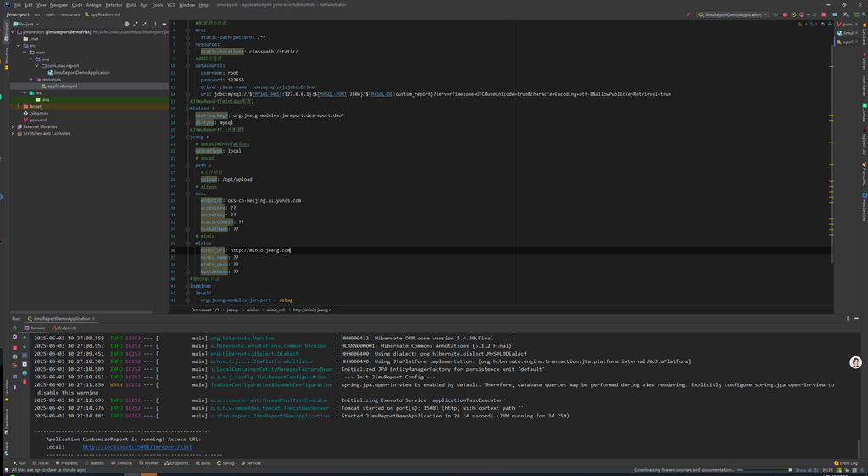The width and height of the screenshot is (868, 476).
Task: Rerun JimuReportDemoApplication from the top toolbar
Action: pos(776,14)
